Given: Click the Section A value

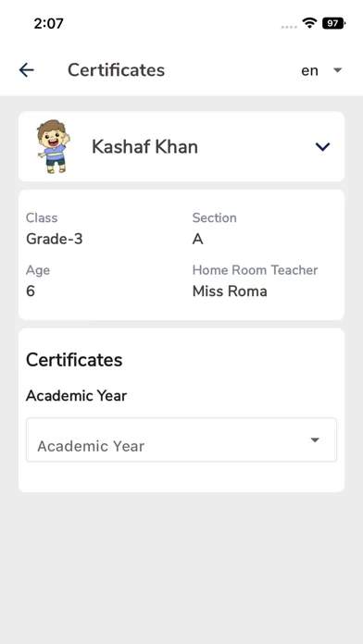Looking at the screenshot, I should click(198, 239).
